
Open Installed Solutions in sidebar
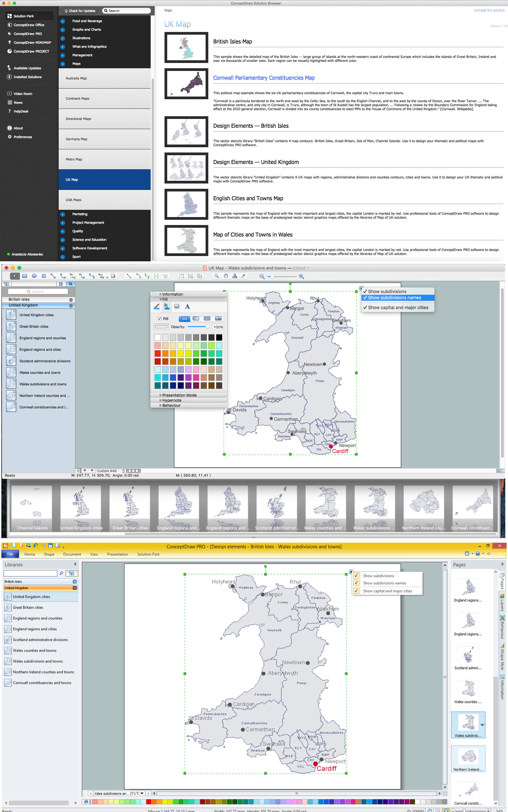coord(25,77)
